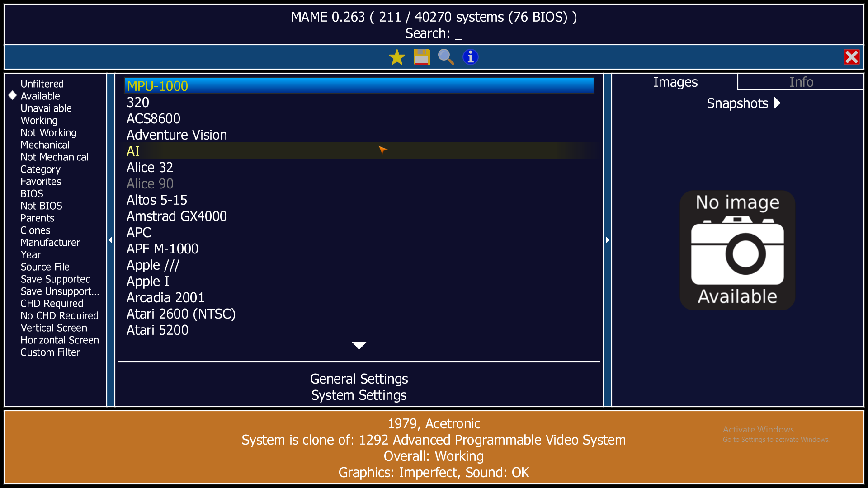Click the close red X icon

tap(853, 56)
